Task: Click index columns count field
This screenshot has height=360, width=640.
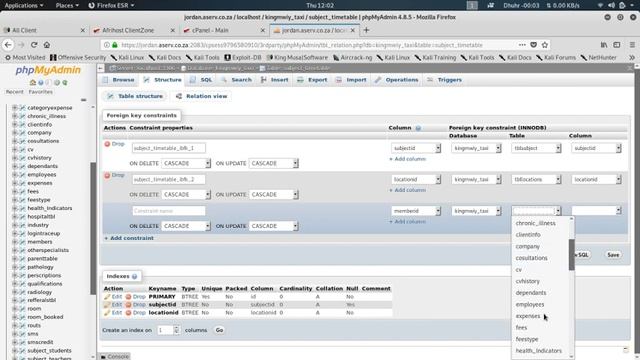Action: click(x=165, y=330)
